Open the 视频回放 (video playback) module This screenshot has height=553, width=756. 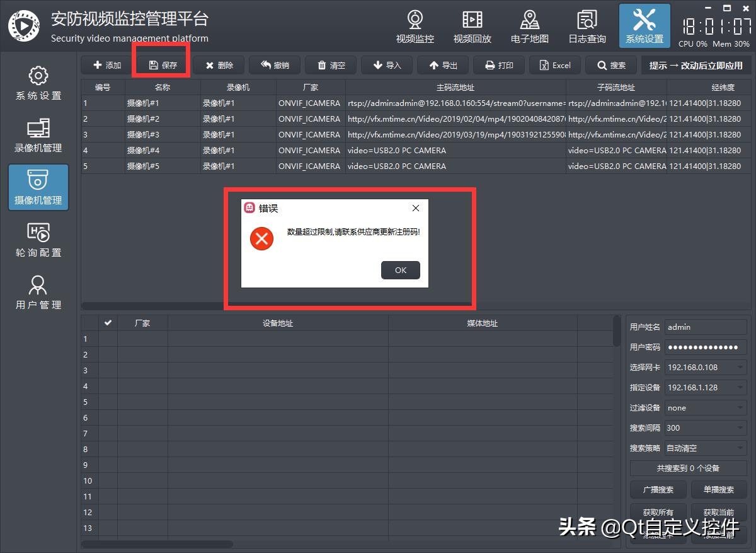pos(472,26)
